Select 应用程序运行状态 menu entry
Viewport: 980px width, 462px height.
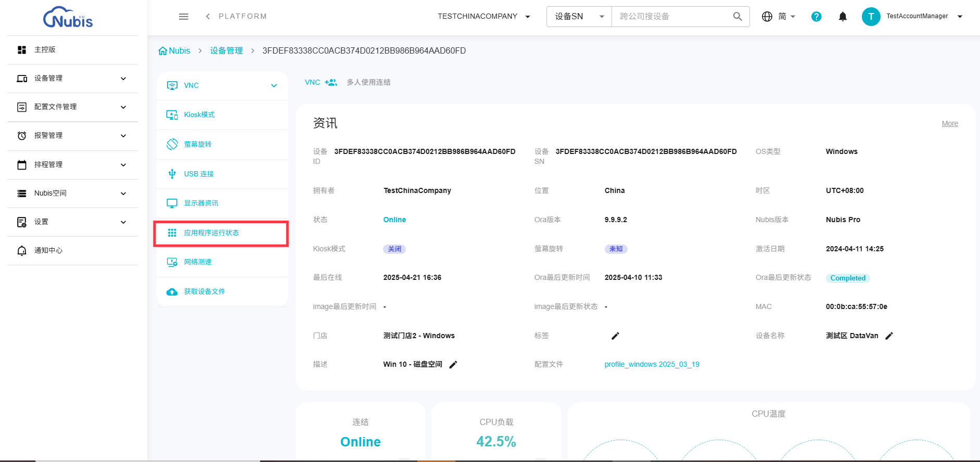pos(221,234)
